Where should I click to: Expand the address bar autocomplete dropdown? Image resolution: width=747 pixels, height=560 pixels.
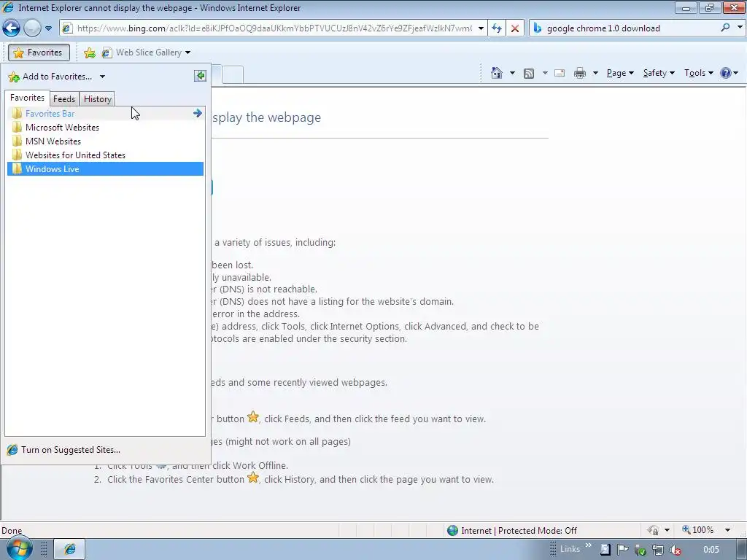tap(481, 28)
